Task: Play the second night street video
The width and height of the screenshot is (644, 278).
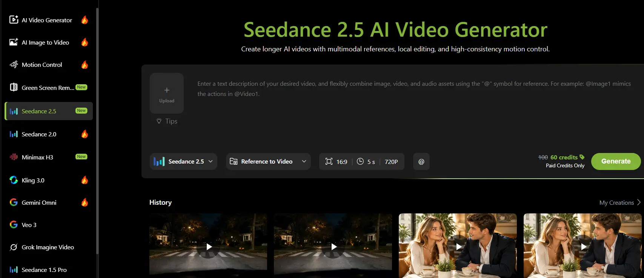Action: 334,247
